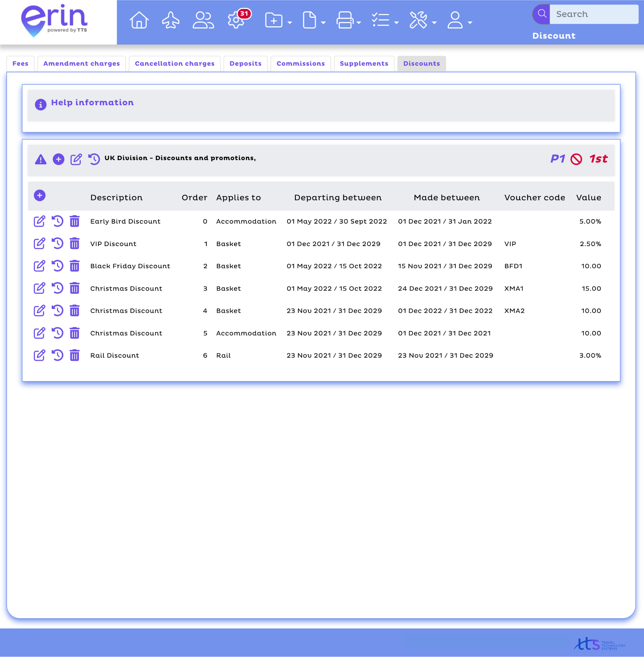Click warning triangle in UK Division header
The image size is (644, 657).
point(41,159)
